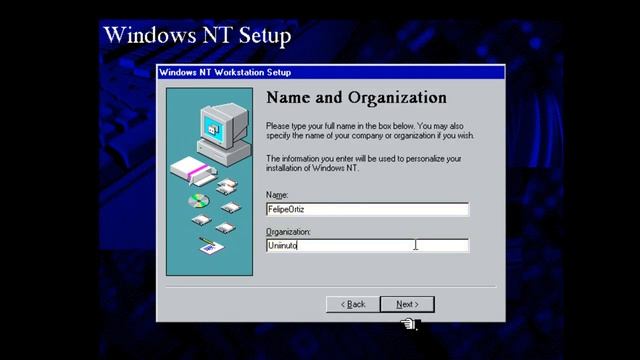
Task: Focus the Name input field
Action: [x=367, y=209]
